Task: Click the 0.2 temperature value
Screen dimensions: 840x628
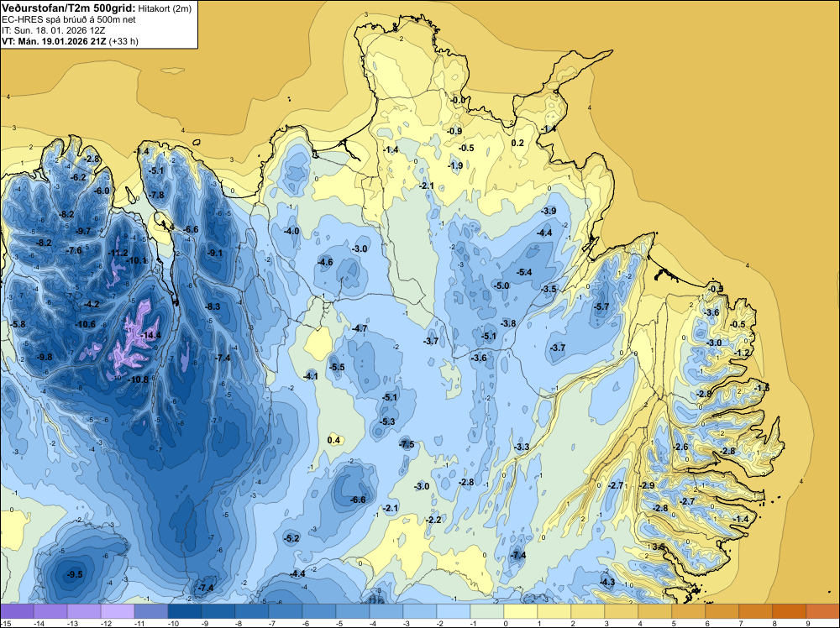Action: click(x=517, y=144)
